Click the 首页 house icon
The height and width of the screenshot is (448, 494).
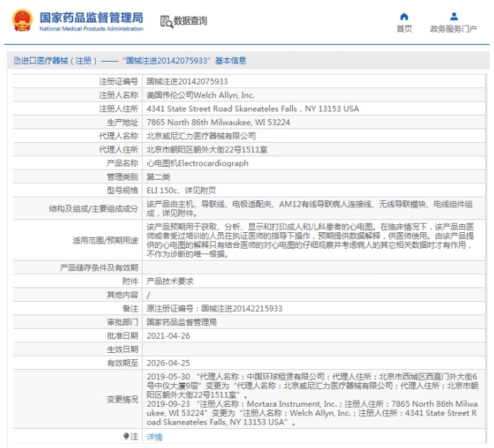pyautogui.click(x=404, y=16)
